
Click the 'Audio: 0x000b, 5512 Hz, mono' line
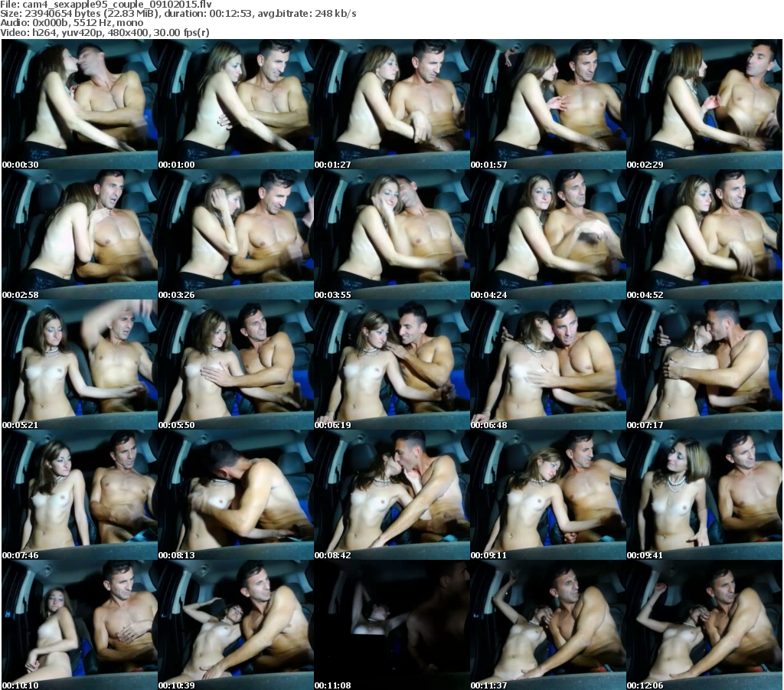71,23
